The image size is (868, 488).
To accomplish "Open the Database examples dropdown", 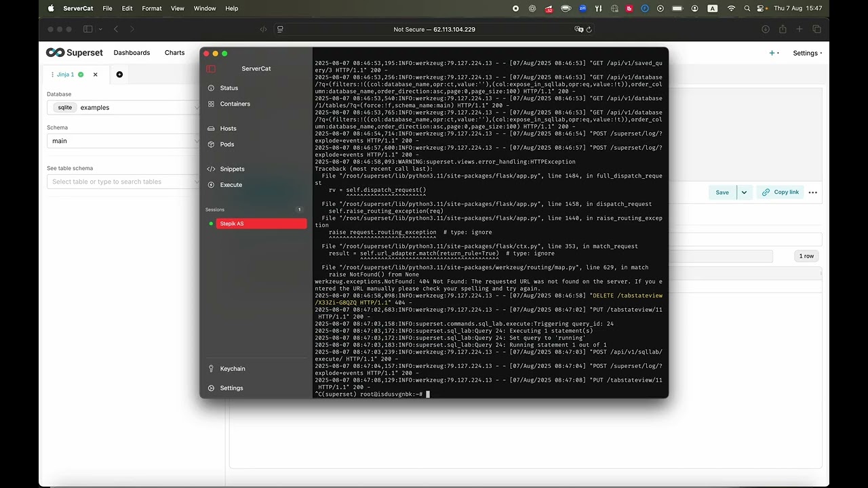I will click(123, 107).
